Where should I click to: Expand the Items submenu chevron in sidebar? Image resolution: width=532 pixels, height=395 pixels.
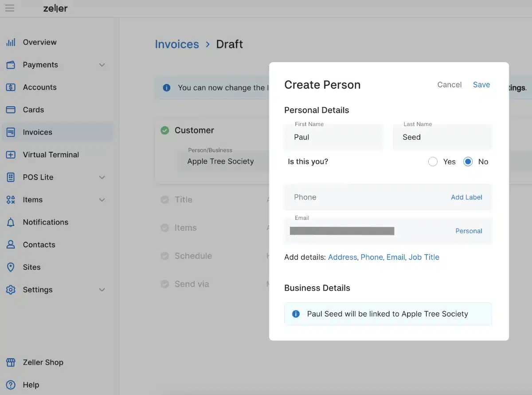102,200
